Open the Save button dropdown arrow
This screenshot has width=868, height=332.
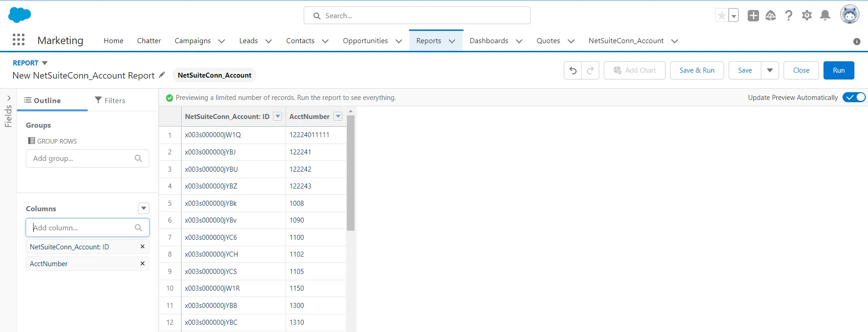click(x=770, y=70)
